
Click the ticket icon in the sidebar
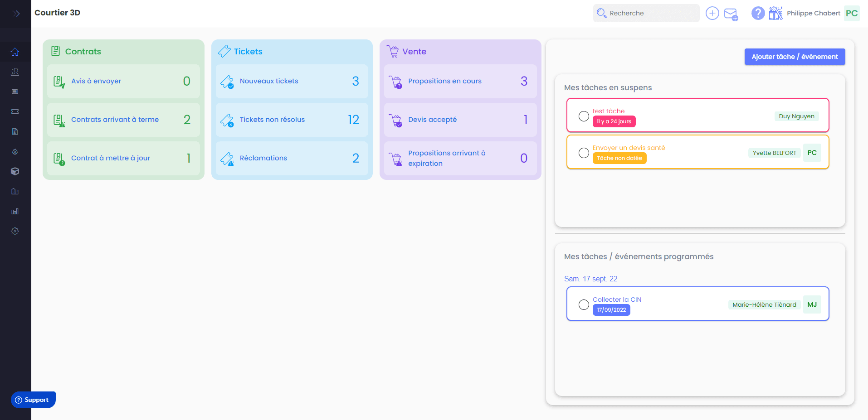tap(15, 111)
